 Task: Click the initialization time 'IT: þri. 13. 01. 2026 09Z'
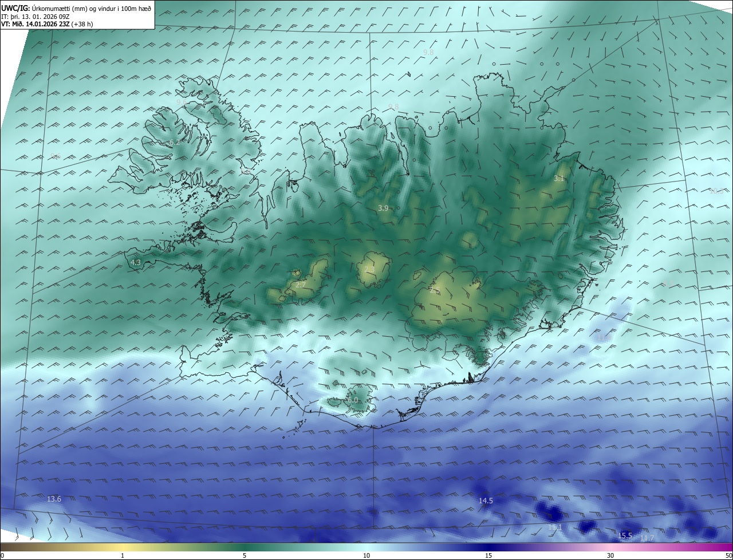tap(35, 16)
